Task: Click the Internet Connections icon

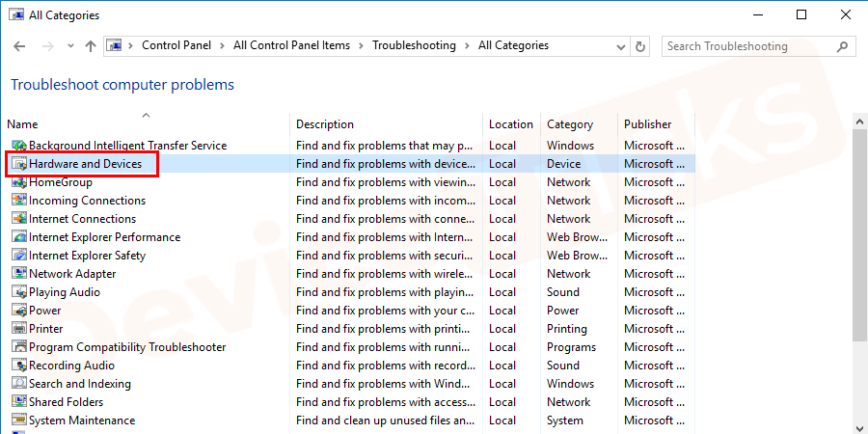Action: 19,219
